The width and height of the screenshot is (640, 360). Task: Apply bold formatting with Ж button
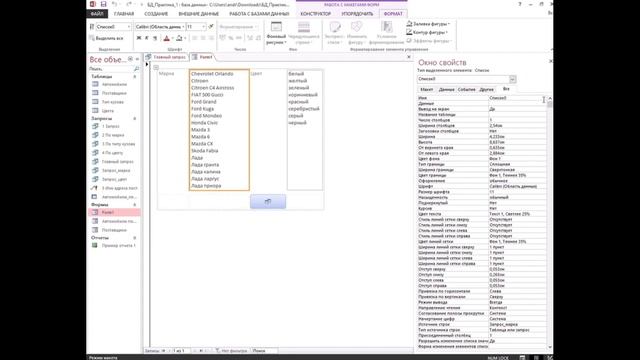139,38
